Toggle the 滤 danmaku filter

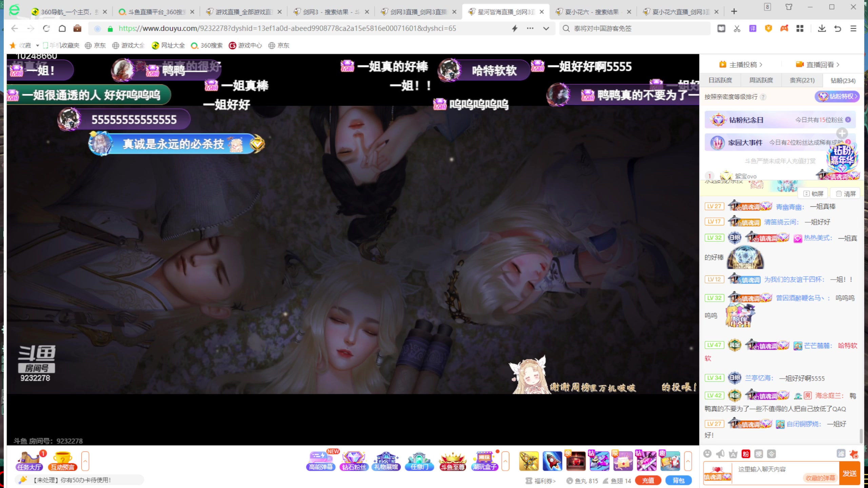(x=841, y=454)
